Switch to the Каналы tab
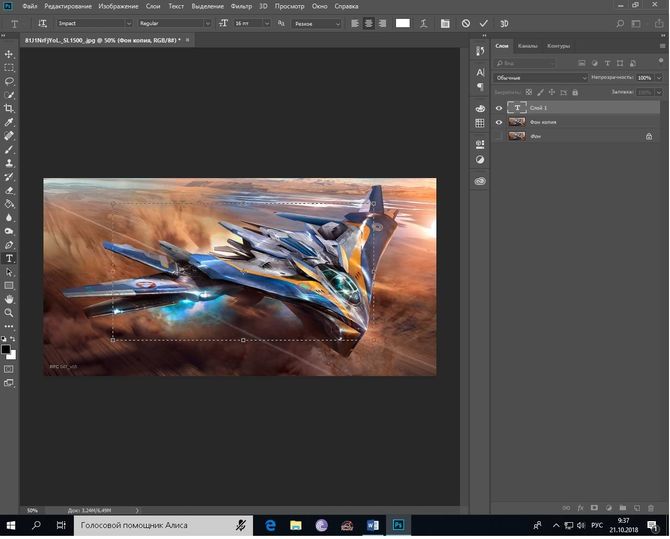Screen dimensions: 670x539 coord(528,46)
